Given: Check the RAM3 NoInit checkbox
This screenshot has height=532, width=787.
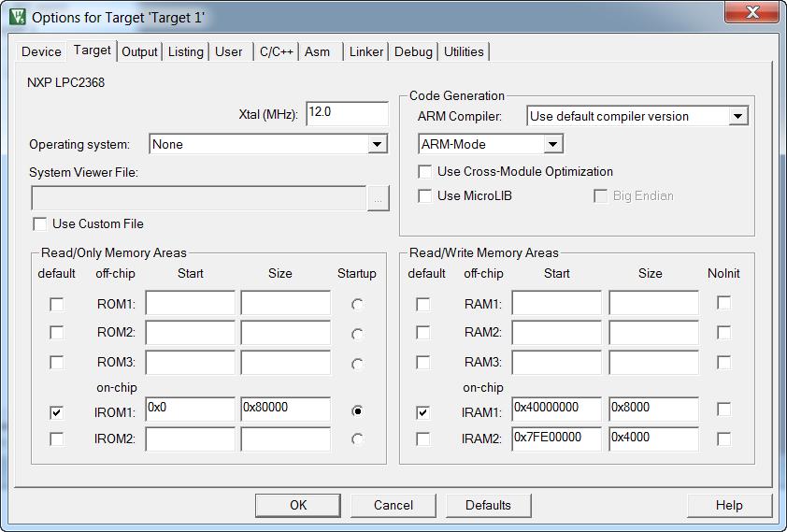Looking at the screenshot, I should click(x=723, y=363).
